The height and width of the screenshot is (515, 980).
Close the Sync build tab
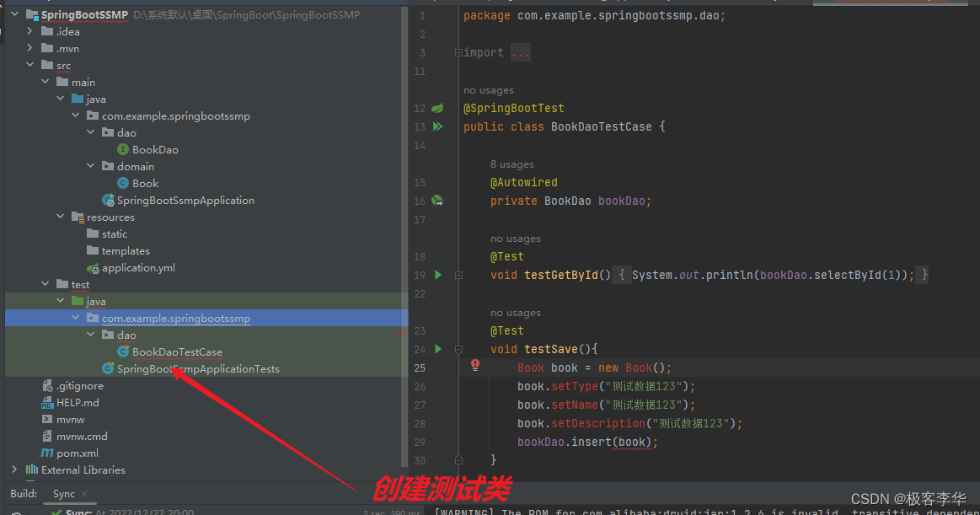[84, 494]
